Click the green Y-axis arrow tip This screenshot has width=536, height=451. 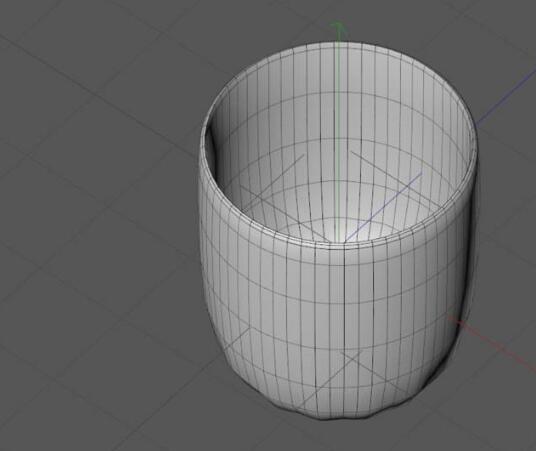coord(338,27)
